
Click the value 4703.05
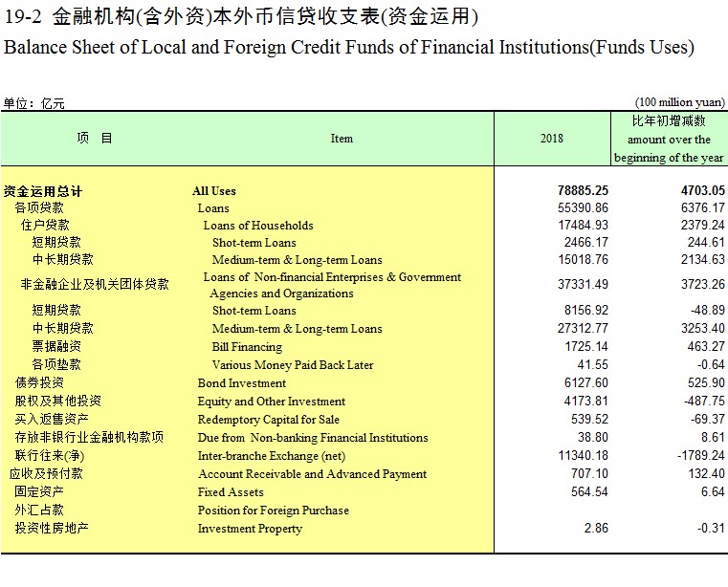point(702,190)
